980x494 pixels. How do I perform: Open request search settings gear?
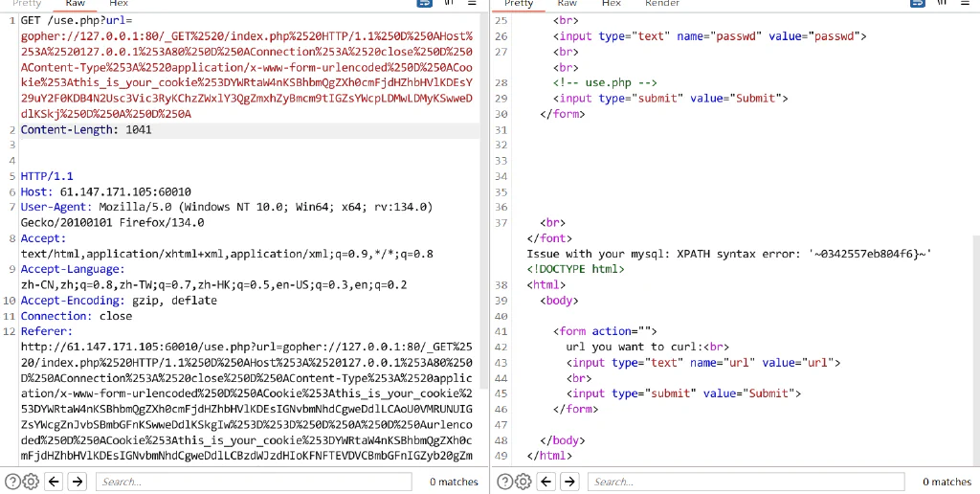(32, 482)
